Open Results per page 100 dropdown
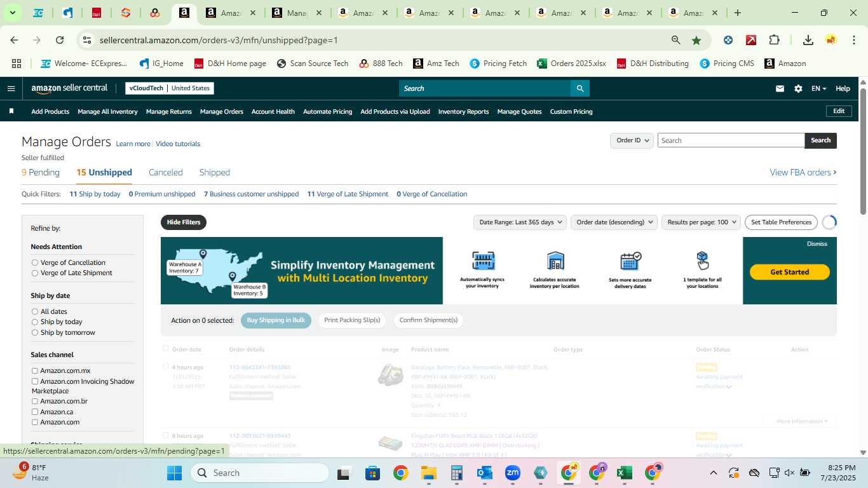The image size is (868, 488). coord(701,222)
